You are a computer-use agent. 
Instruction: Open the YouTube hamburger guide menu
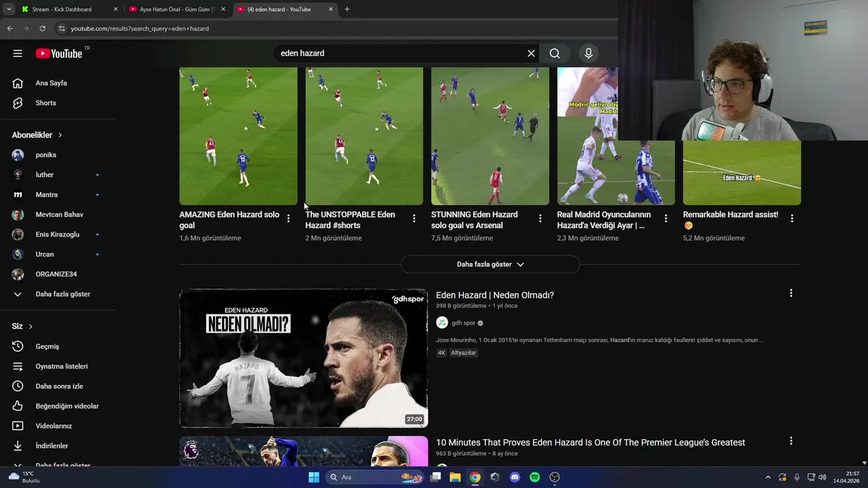[x=18, y=54]
